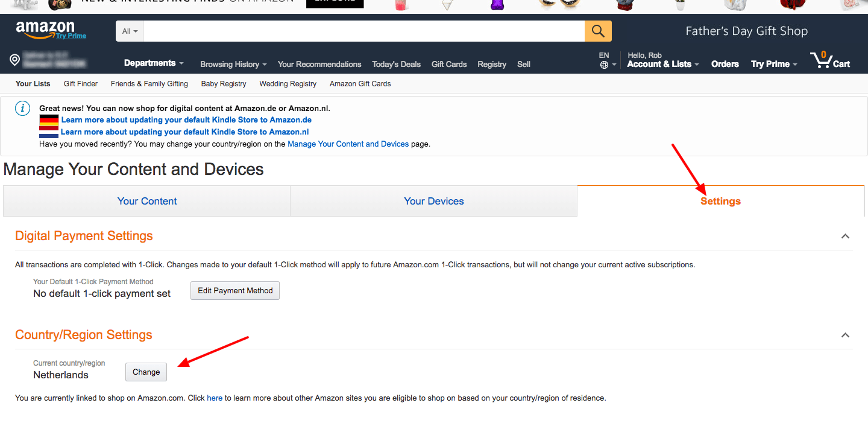Switch to the Your Content tab
The image size is (868, 426).
point(147,201)
